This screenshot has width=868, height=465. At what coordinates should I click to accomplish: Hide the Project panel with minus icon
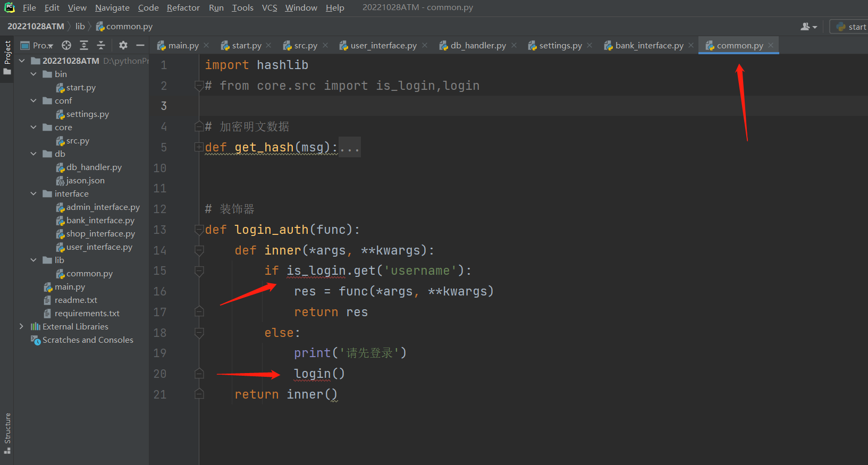coord(140,45)
